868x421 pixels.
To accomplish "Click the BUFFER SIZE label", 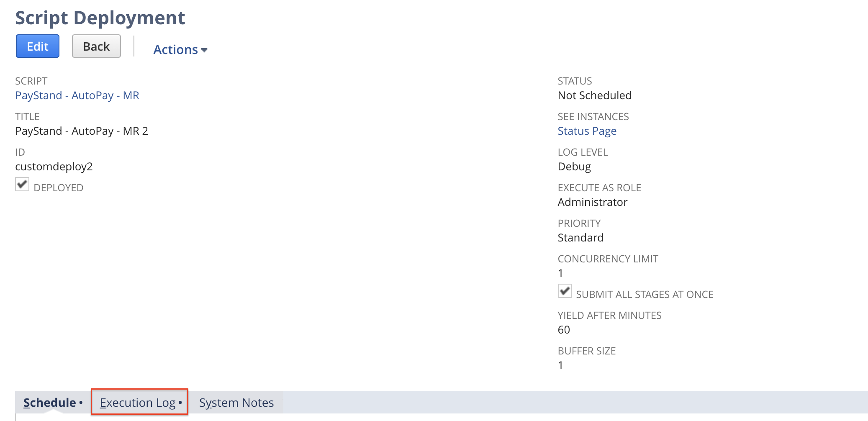I will coord(586,351).
